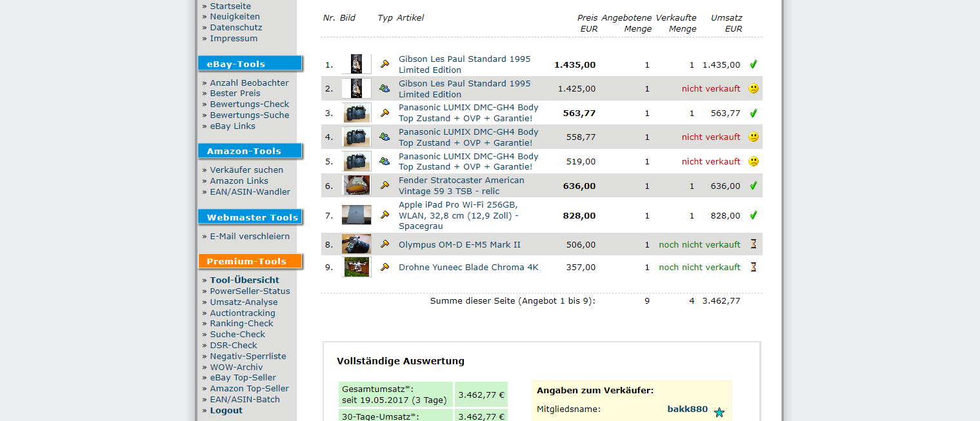Open the Anzahl Beobachter eBay tool

tap(250, 83)
